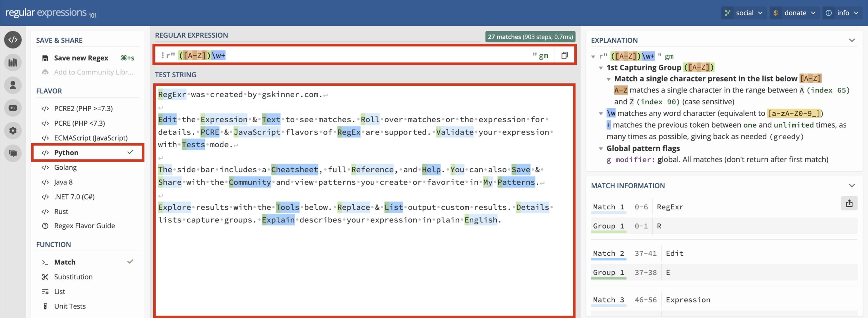Open the social dropdown menu
This screenshot has height=318, width=868.
(x=744, y=13)
